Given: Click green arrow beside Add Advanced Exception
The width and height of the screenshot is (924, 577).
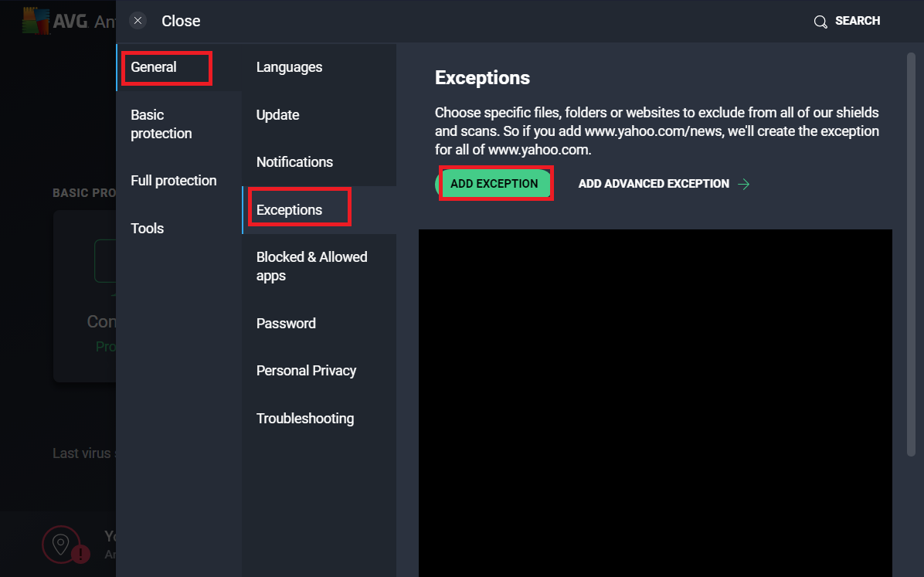Looking at the screenshot, I should [x=744, y=184].
